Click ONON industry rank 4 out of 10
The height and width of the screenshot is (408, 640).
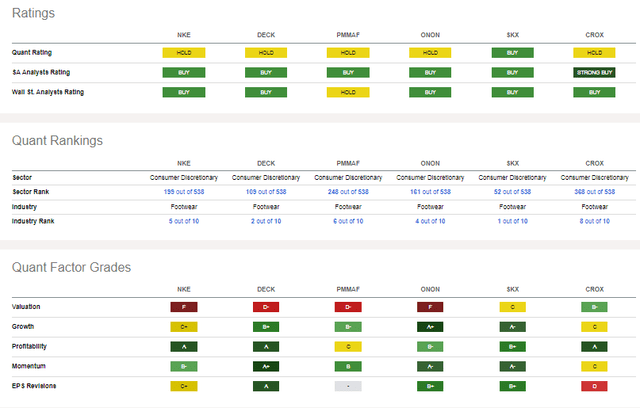tap(430, 221)
